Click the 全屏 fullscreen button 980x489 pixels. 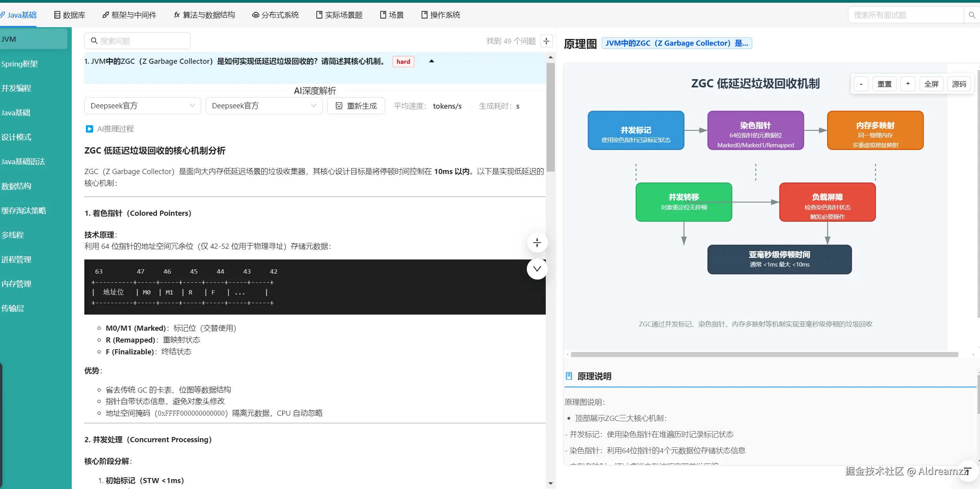932,84
